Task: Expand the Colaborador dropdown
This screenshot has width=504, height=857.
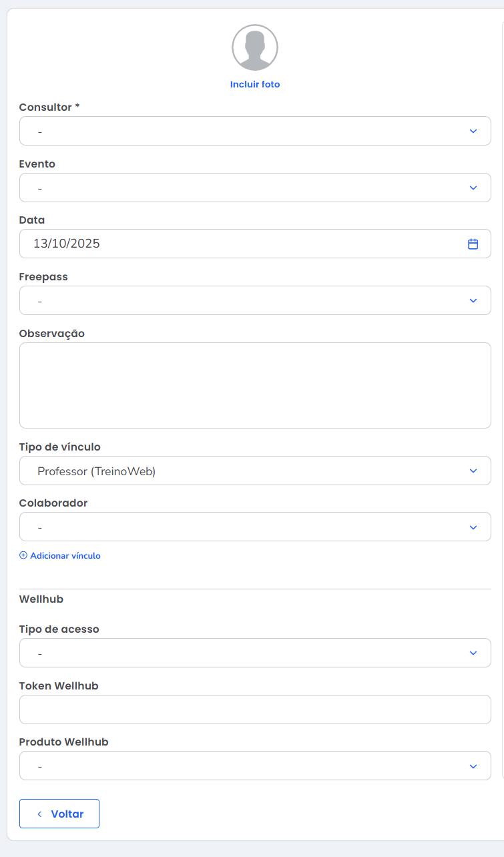Action: (x=247, y=527)
